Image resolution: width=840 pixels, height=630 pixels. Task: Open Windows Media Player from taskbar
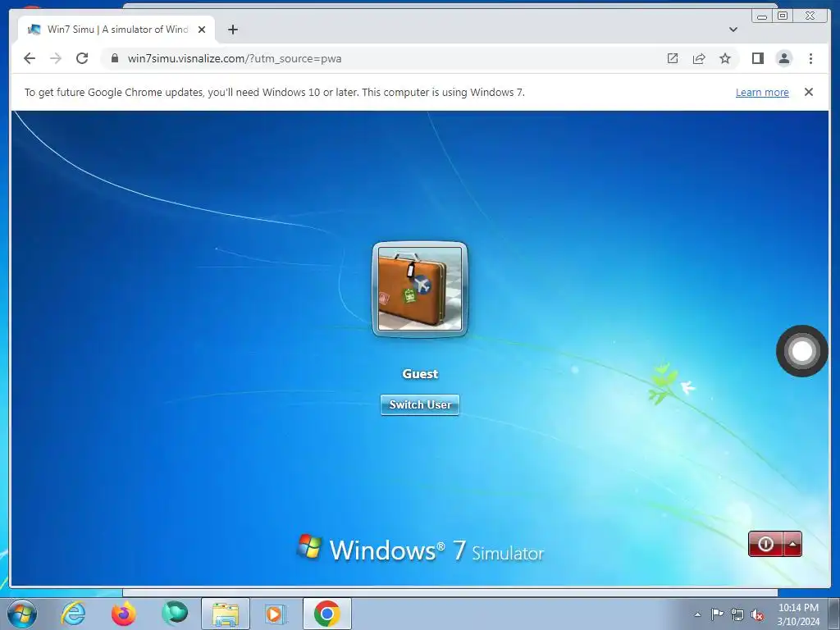[276, 614]
